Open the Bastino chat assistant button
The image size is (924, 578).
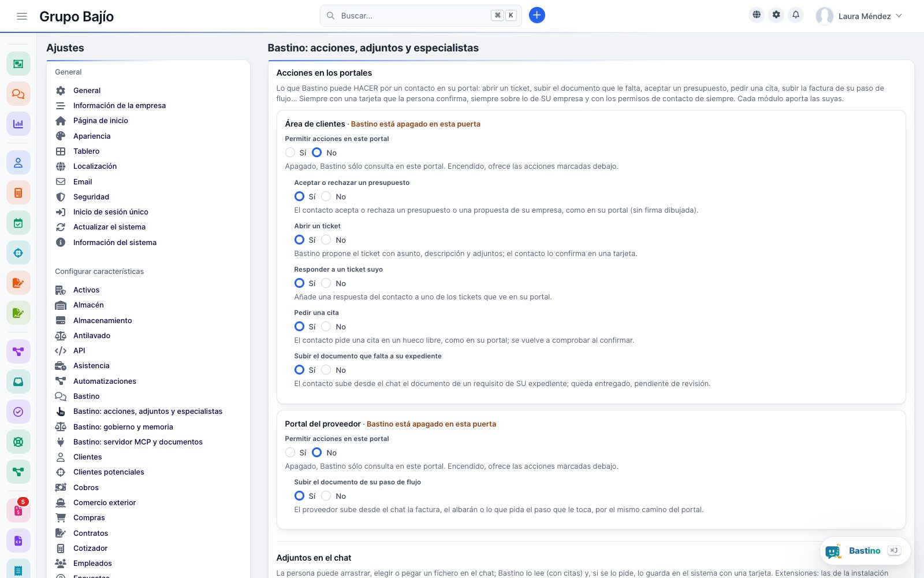pyautogui.click(x=865, y=551)
